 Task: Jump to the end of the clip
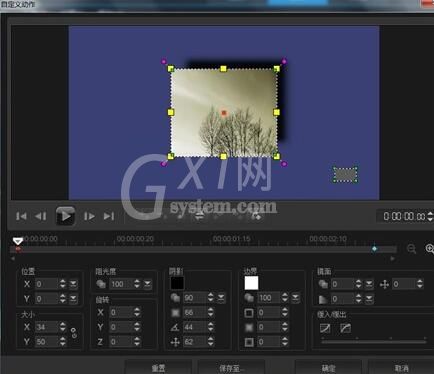(109, 216)
